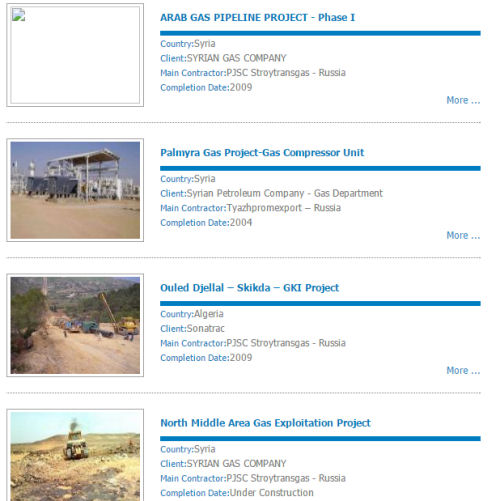Screen dimensions: 500x501
Task: Click Syrian Petroleum Company - Gas Department text
Action: (x=285, y=193)
